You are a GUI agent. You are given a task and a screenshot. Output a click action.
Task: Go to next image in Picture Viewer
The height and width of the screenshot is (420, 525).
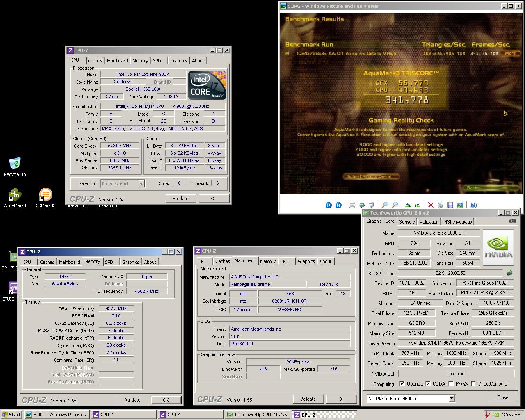point(338,205)
